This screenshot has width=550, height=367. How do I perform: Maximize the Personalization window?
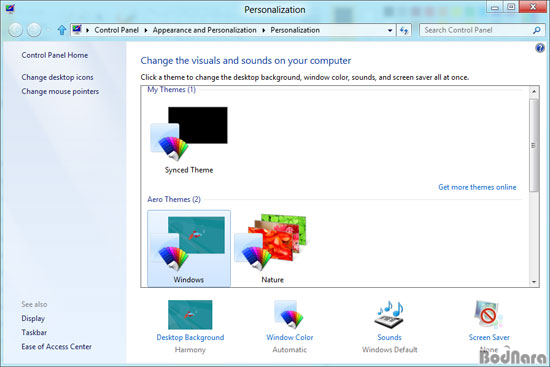tap(511, 7)
